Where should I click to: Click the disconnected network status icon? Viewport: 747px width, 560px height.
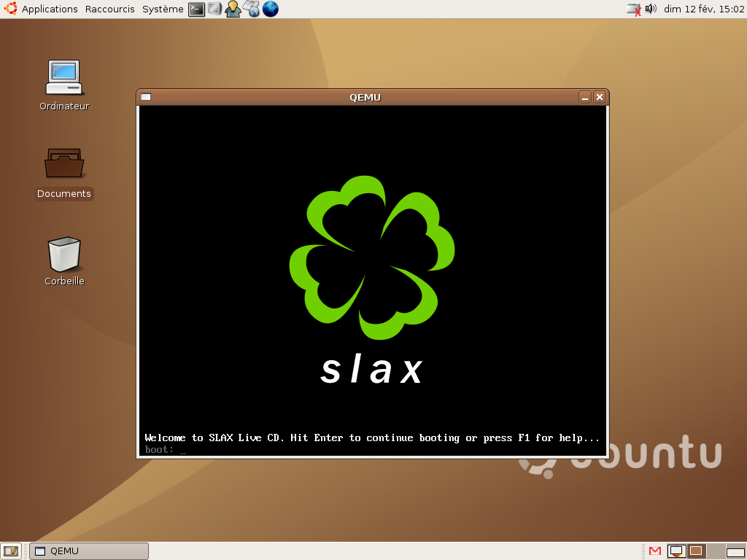coord(634,9)
